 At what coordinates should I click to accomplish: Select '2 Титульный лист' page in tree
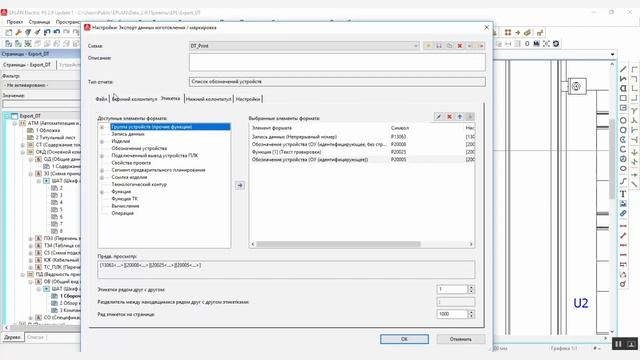pos(55,138)
